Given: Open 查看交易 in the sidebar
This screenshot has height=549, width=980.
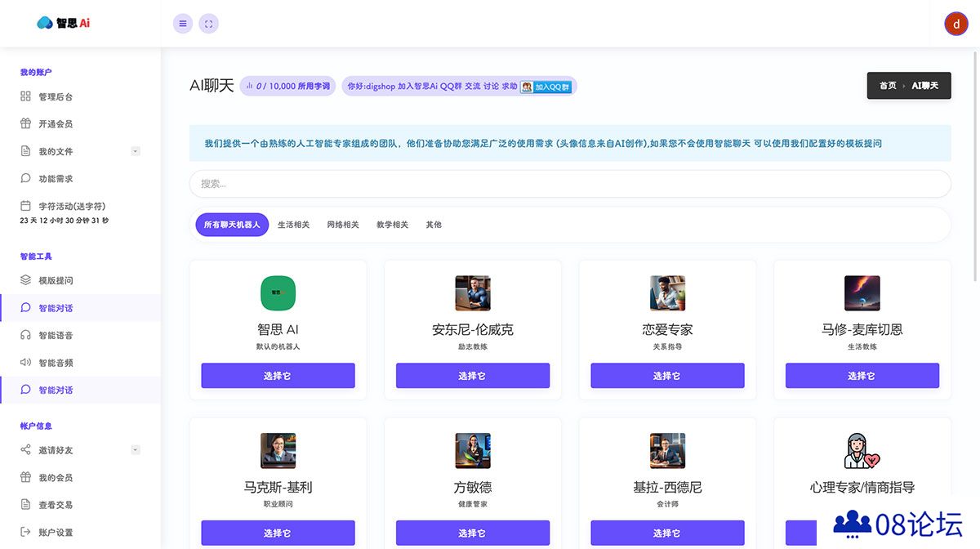Looking at the screenshot, I should (56, 505).
